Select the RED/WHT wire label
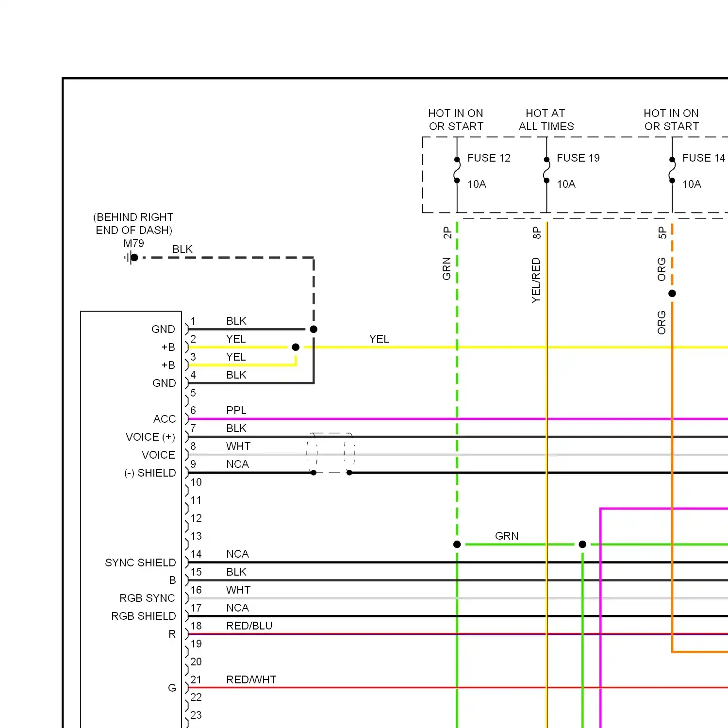The image size is (728, 728). [251, 679]
